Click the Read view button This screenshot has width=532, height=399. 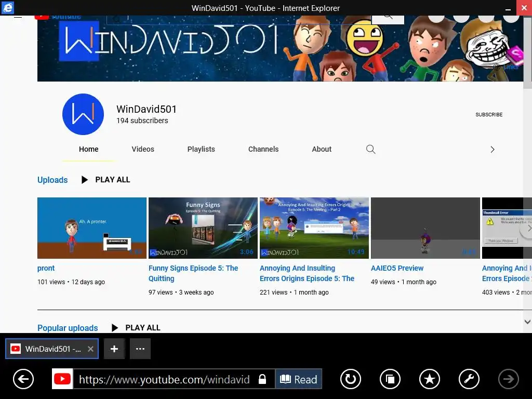pyautogui.click(x=299, y=379)
